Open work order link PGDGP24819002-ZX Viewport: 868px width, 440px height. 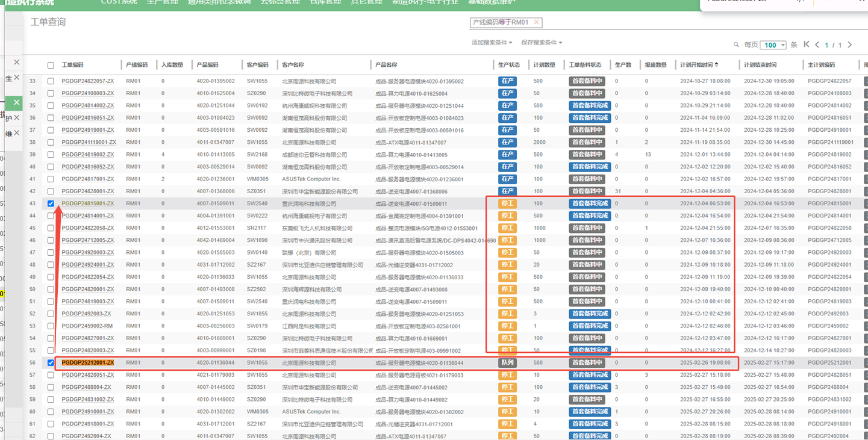click(87, 155)
